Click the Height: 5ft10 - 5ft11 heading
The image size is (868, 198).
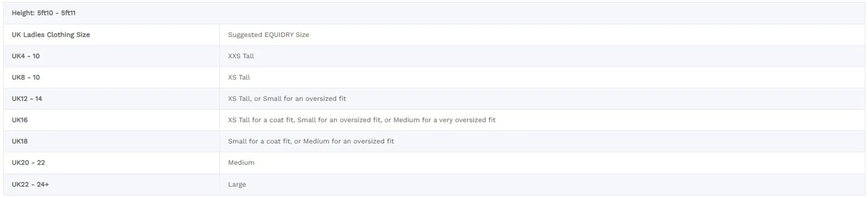(43, 13)
